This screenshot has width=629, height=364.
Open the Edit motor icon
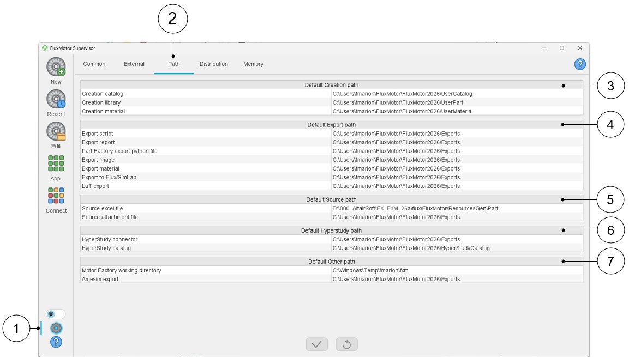tap(56, 131)
